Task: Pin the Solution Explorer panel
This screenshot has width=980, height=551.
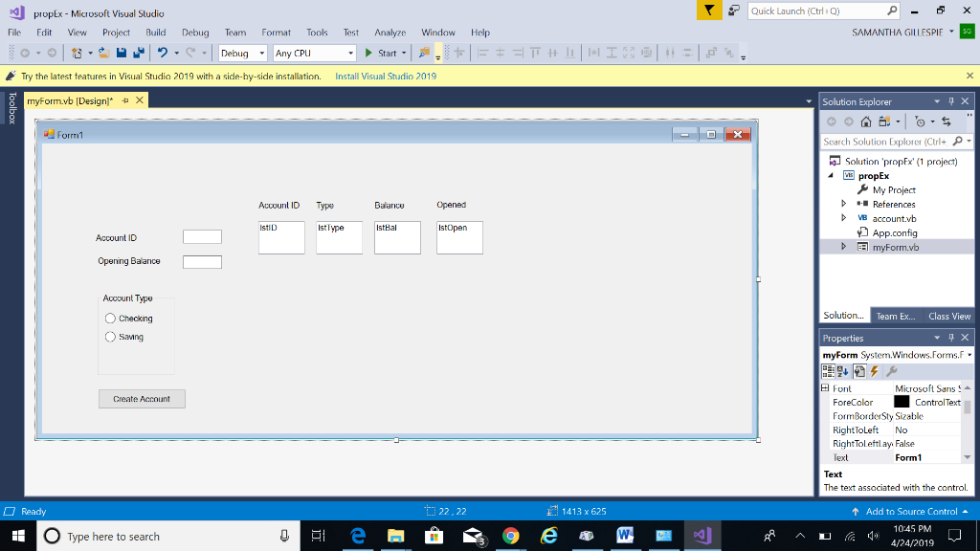Action: (x=951, y=101)
